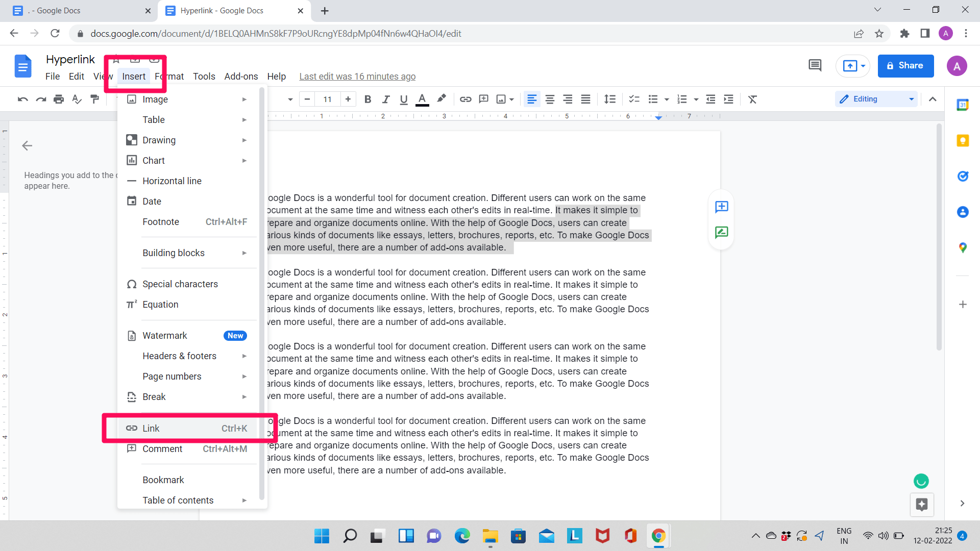
Task: Click the Italic formatting icon
Action: click(386, 99)
